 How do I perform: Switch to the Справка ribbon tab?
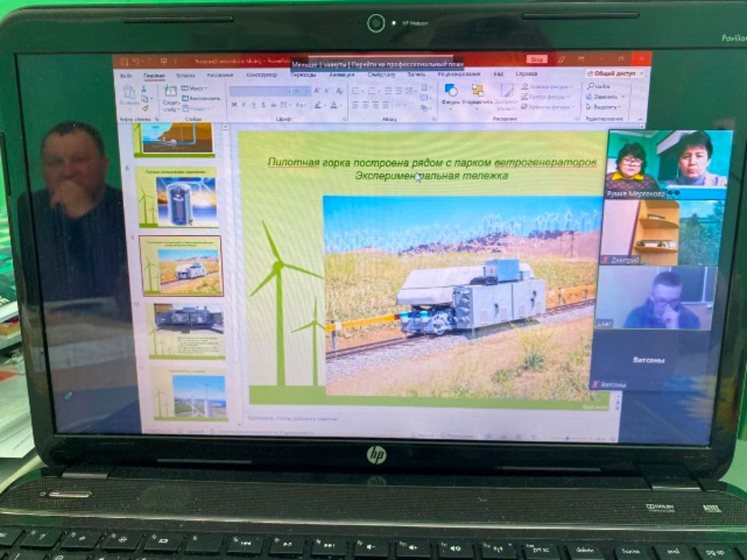[x=527, y=74]
